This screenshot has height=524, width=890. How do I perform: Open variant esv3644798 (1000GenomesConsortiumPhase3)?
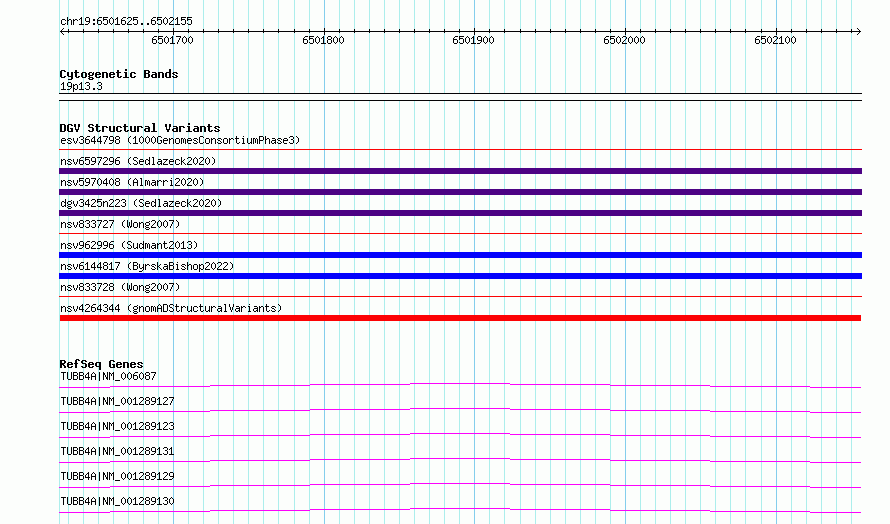click(180, 140)
